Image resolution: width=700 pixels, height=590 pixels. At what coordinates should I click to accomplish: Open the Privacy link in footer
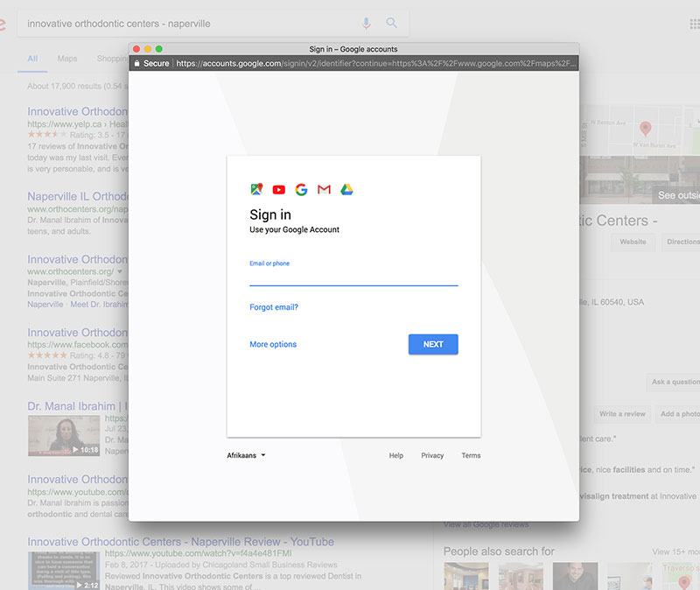tap(432, 455)
